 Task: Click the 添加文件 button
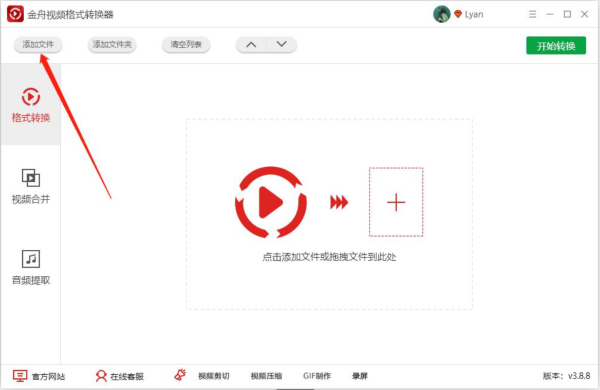pyautogui.click(x=38, y=45)
